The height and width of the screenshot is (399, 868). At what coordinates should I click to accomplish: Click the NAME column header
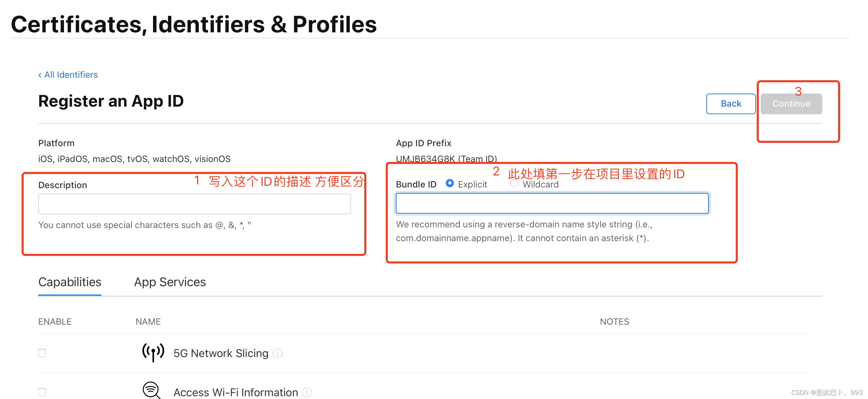148,322
